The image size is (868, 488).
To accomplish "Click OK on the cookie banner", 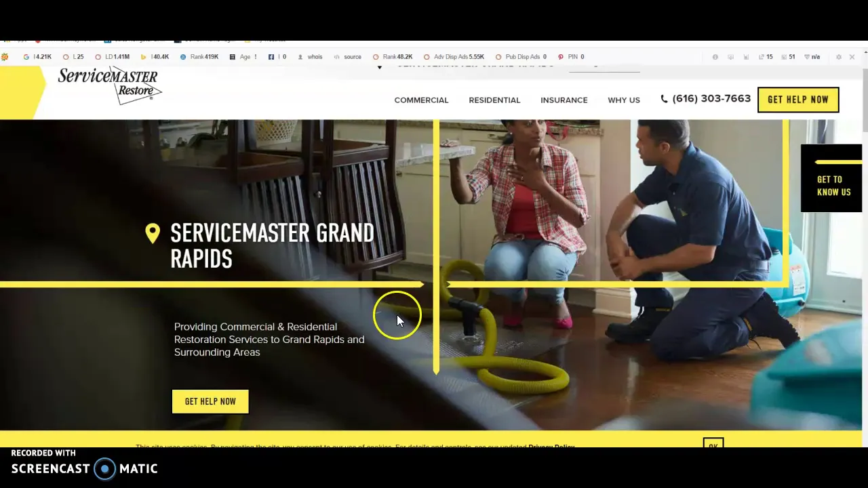I will pyautogui.click(x=713, y=444).
